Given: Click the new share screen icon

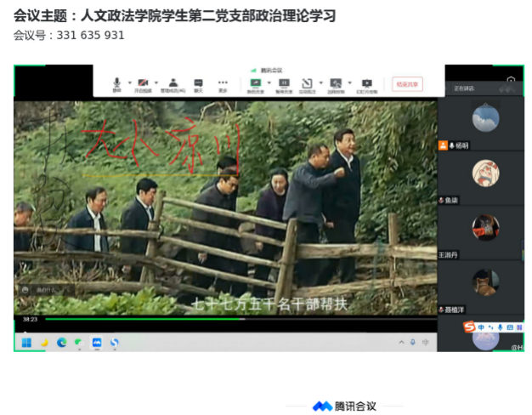Looking at the screenshot, I should click(x=256, y=85).
